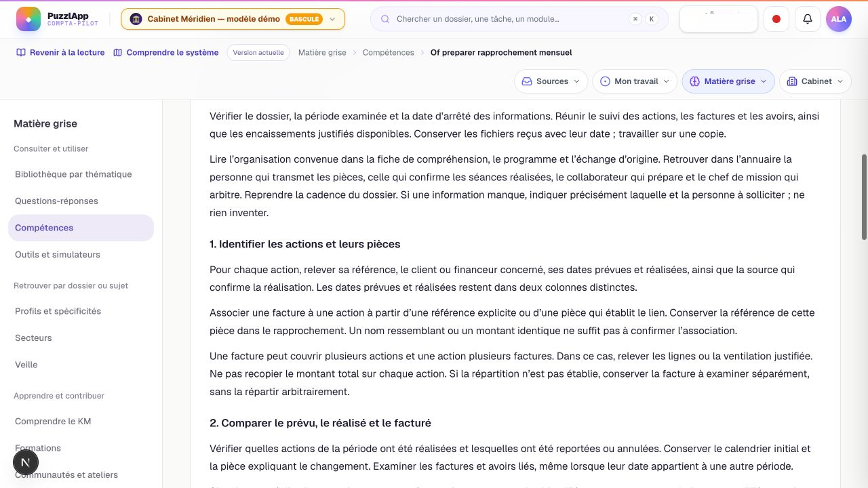Open the Cabinet Méridien dossier switcher dropdown

pyautogui.click(x=233, y=19)
